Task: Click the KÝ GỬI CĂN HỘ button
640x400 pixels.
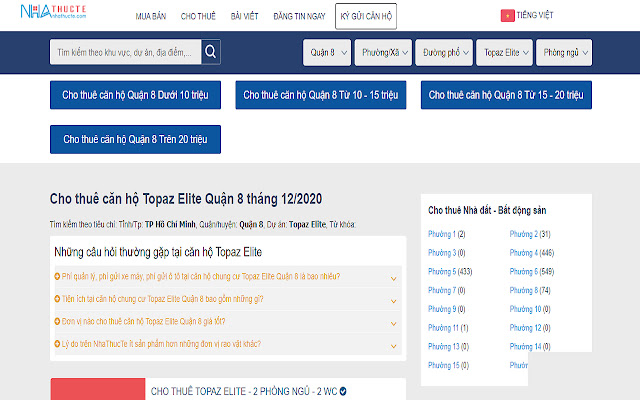Action: [366, 16]
